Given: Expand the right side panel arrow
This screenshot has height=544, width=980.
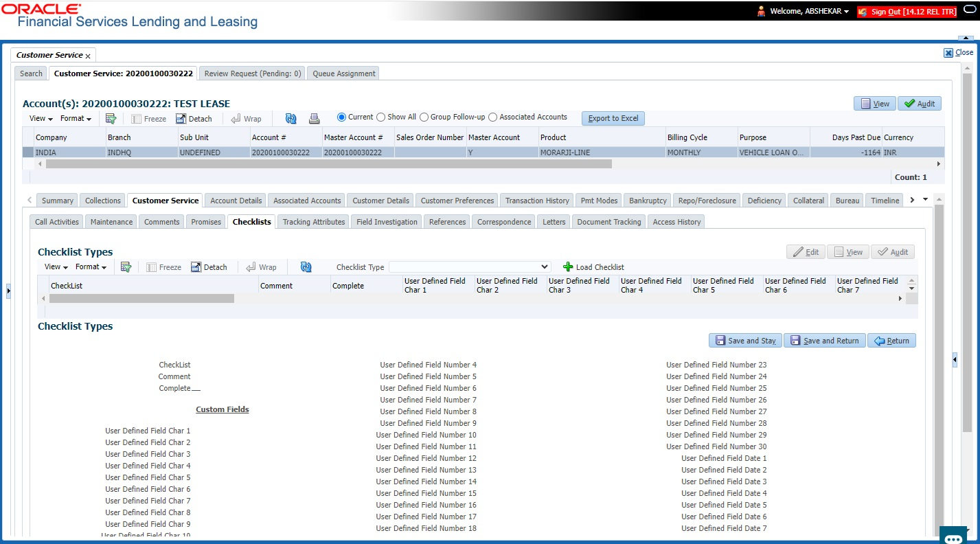Looking at the screenshot, I should click(955, 359).
